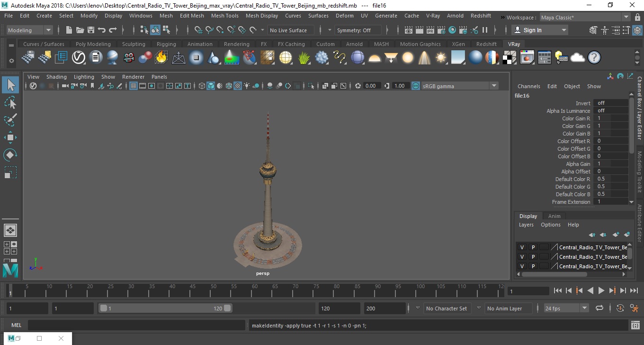Switch to the Redshift shelf tab

coord(486,44)
